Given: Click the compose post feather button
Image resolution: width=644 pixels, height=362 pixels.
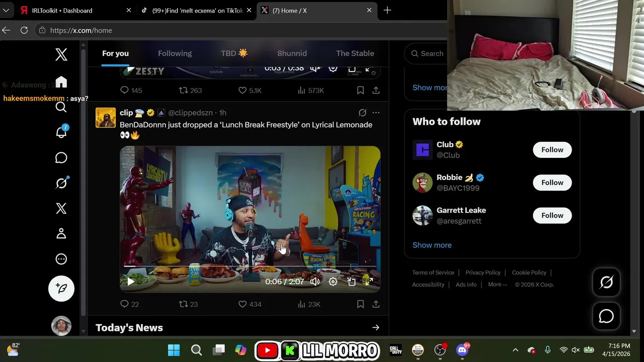Looking at the screenshot, I should point(61,289).
